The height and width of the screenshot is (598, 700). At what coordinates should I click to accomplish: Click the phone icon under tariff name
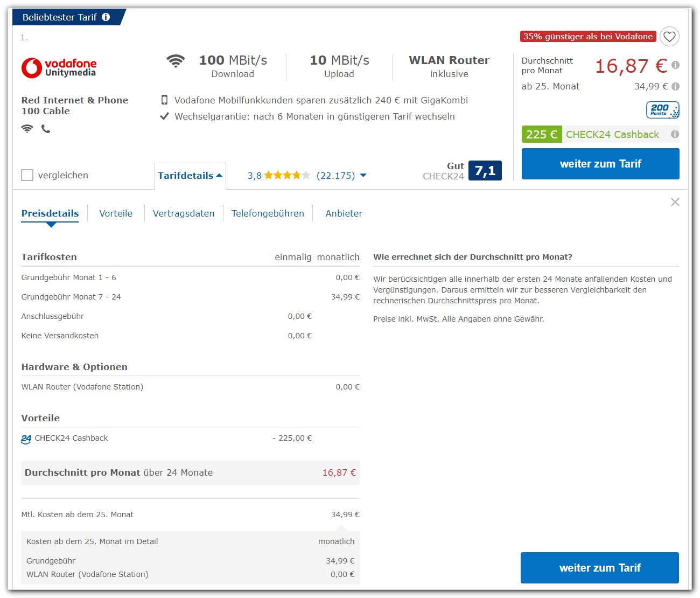[x=46, y=129]
